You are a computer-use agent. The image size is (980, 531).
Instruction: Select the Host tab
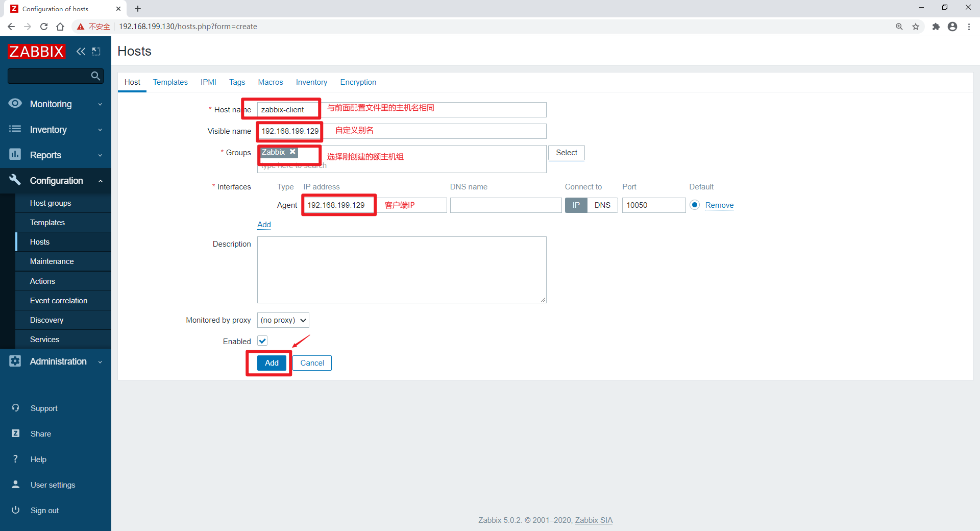(x=132, y=82)
